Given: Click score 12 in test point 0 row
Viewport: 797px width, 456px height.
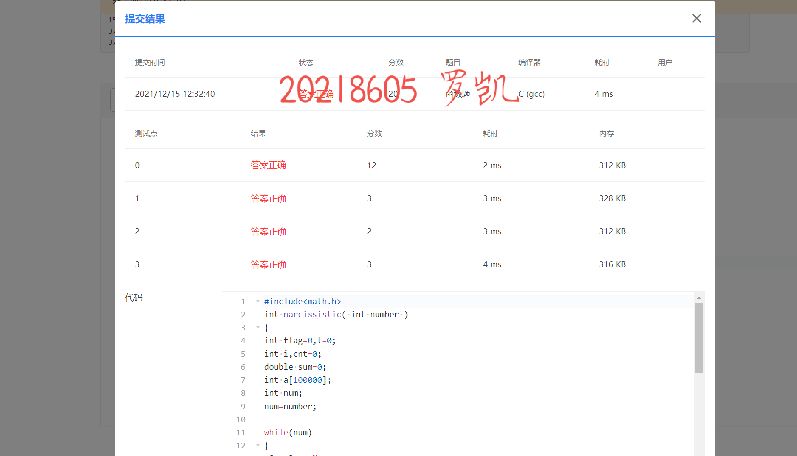Looking at the screenshot, I should pos(372,165).
